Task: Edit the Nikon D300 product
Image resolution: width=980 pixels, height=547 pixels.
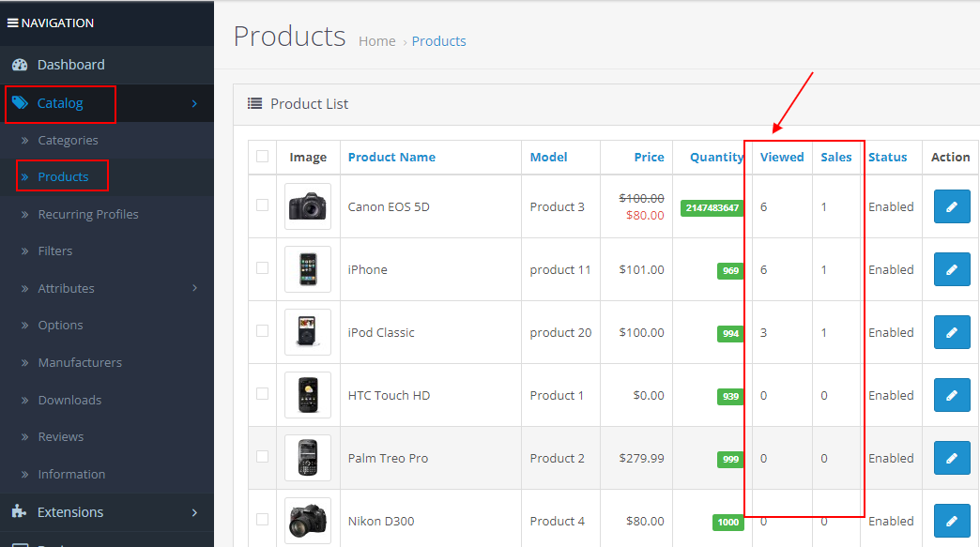Action: [952, 521]
